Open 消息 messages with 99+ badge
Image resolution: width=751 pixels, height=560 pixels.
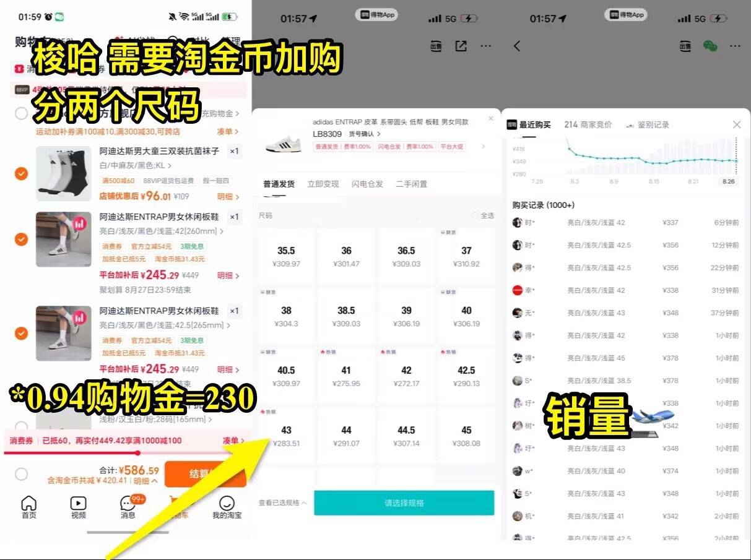coord(128,507)
